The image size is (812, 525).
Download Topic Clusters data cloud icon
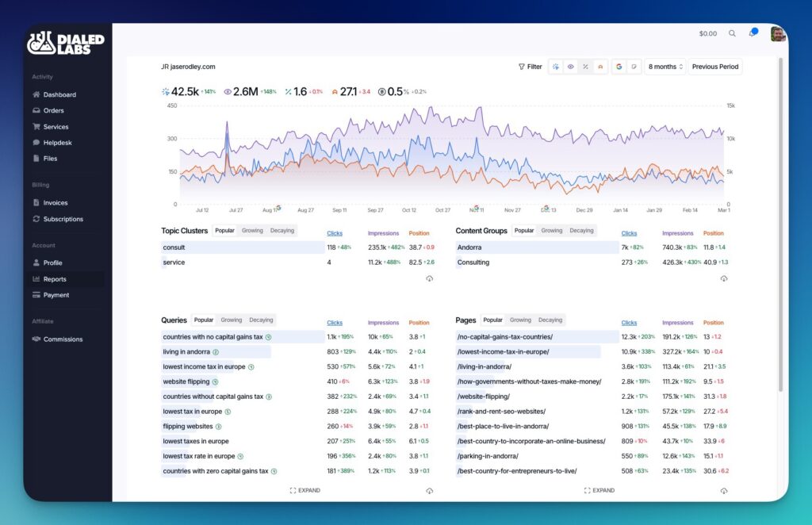click(429, 278)
